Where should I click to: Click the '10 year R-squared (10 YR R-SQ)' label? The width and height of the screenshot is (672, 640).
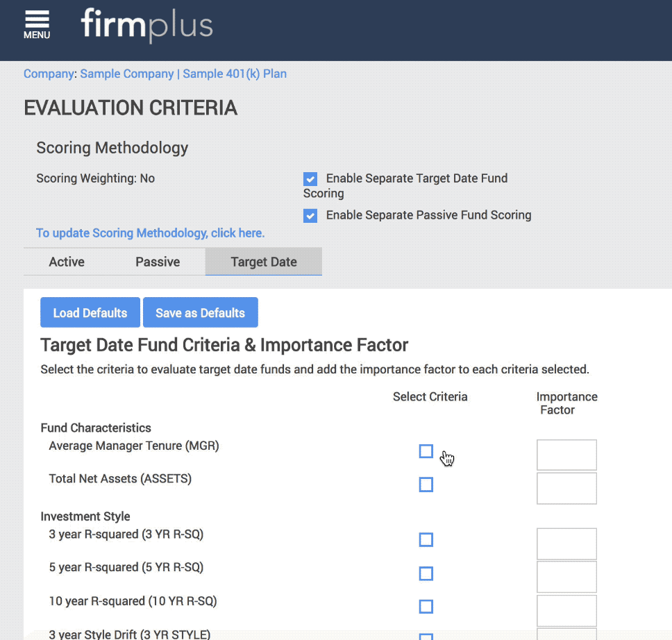click(133, 601)
